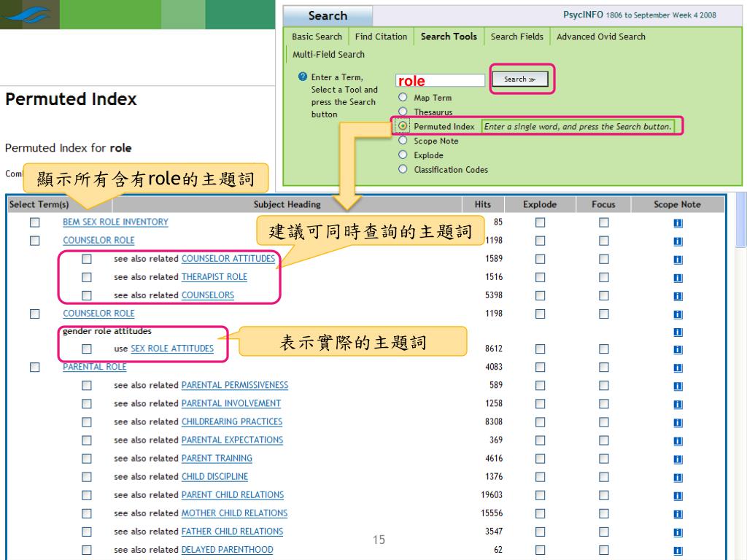The image size is (747, 560).
Task: Select the Thesaurus radio option
Action: coord(403,112)
